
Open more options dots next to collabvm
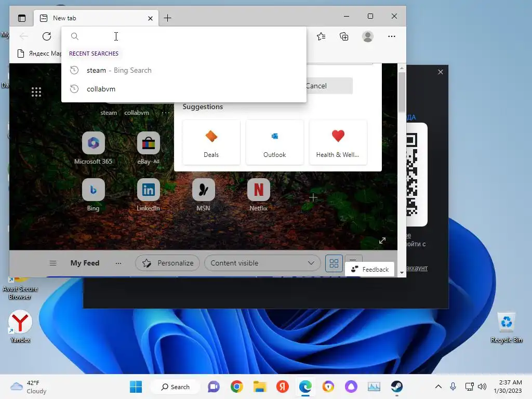166,113
